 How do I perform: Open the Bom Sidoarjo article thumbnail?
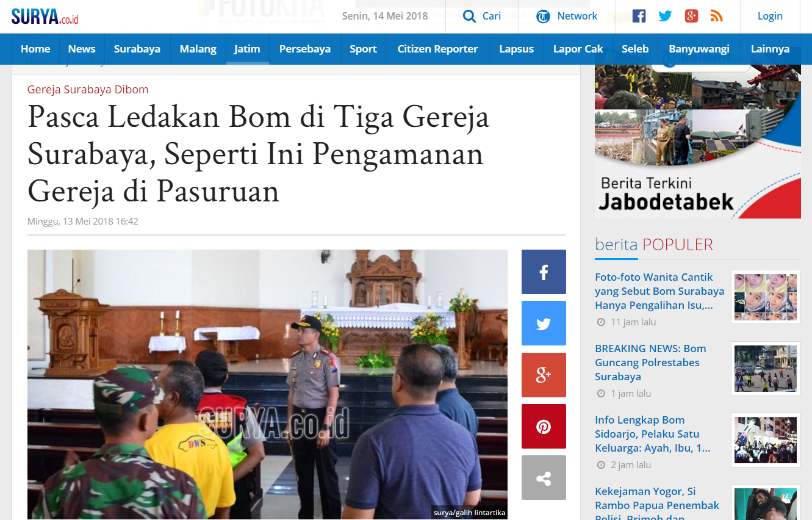(x=765, y=440)
